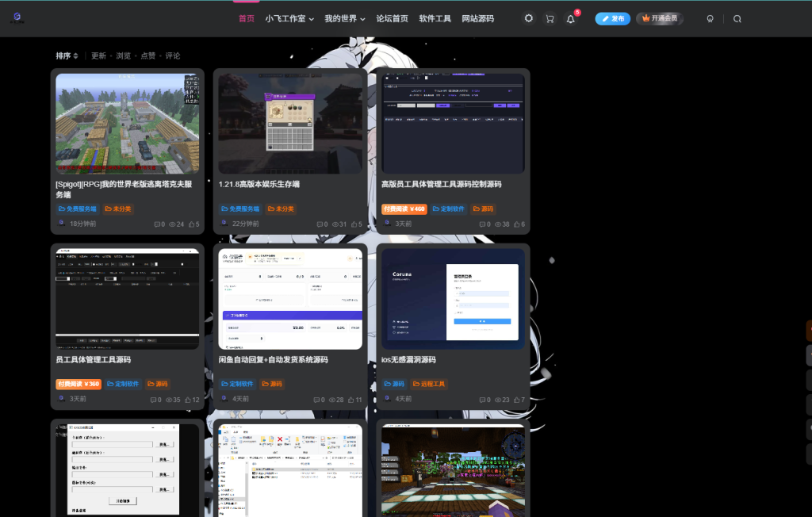812x517 pixels.
Task: Open the Coruna login page thumbnail
Action: click(x=453, y=299)
